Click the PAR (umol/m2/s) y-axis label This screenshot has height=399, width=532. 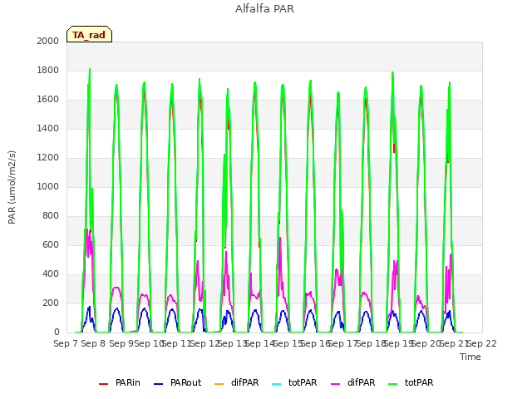pyautogui.click(x=12, y=187)
